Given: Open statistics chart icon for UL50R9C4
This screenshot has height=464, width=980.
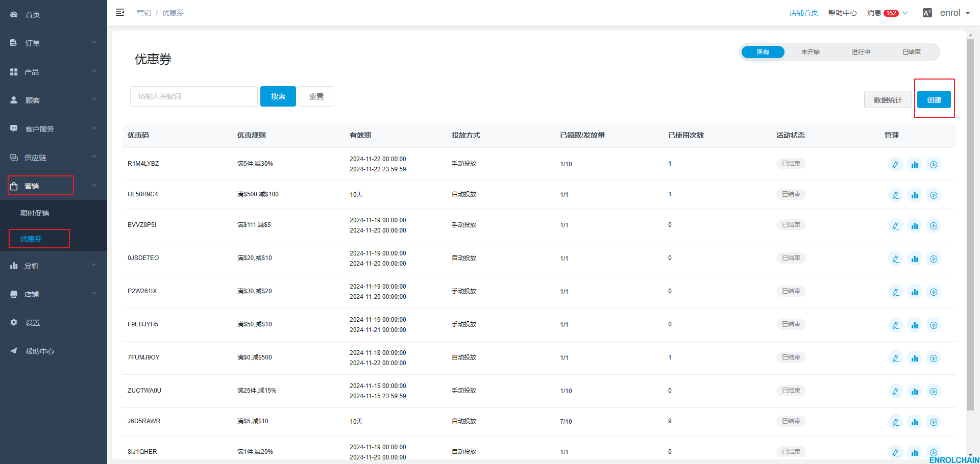Looking at the screenshot, I should coord(915,195).
